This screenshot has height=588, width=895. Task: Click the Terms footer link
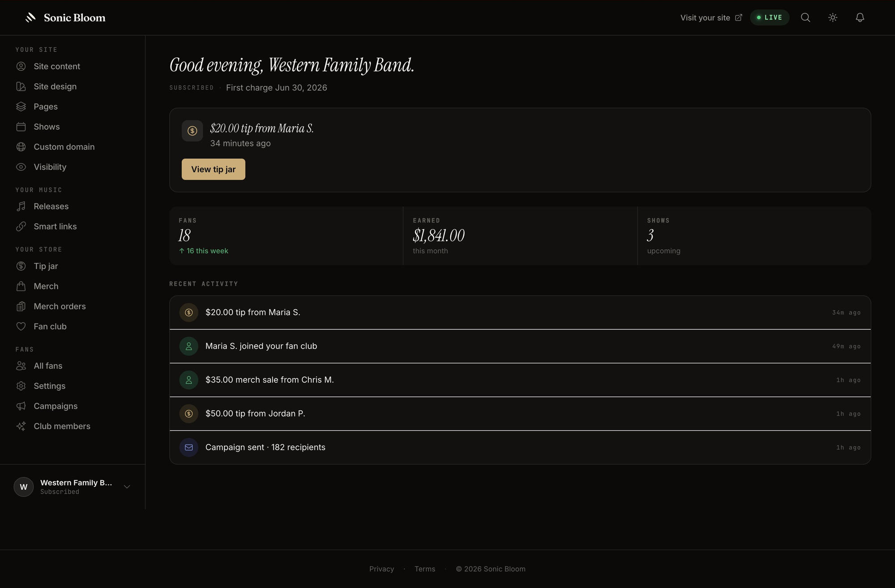tap(425, 569)
